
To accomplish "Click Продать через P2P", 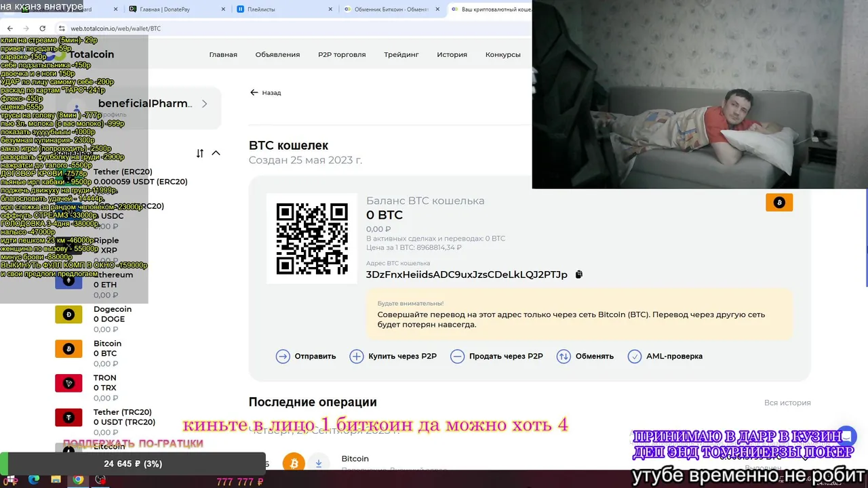I will pos(496,356).
